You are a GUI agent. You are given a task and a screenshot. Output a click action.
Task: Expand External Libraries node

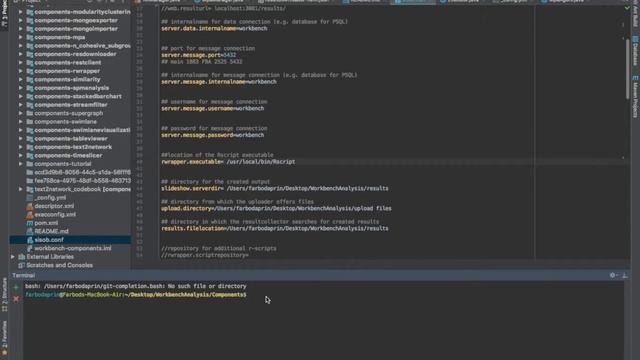(13, 257)
